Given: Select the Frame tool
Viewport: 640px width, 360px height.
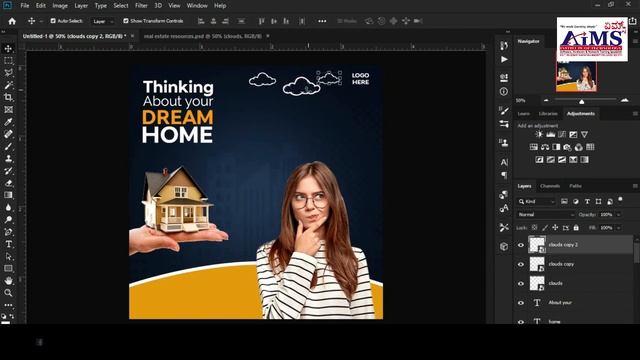Looking at the screenshot, I should [8, 110].
